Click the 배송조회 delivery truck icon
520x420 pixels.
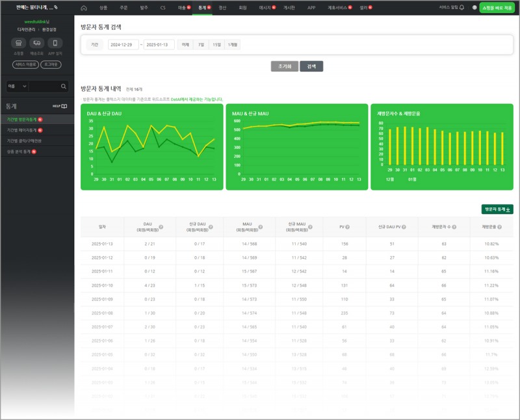[x=36, y=44]
